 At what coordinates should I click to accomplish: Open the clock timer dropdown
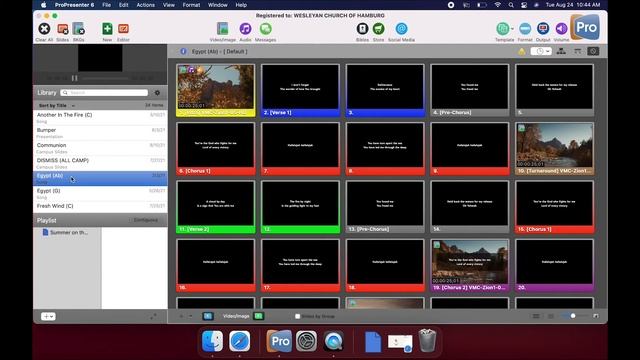click(541, 51)
